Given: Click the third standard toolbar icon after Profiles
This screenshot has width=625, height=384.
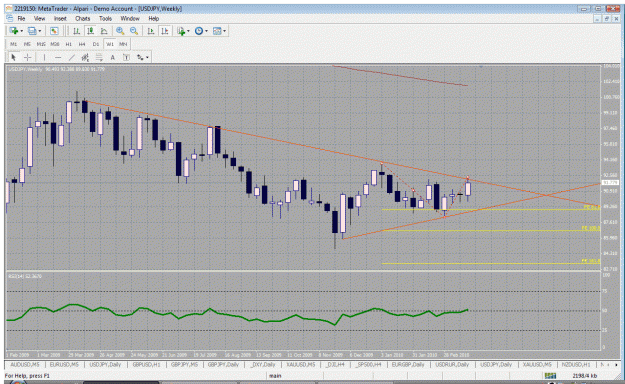Looking at the screenshot, I should 54,31.
